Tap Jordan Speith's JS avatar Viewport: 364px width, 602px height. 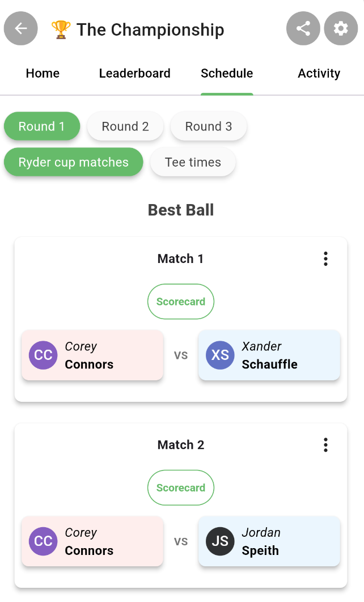point(220,541)
